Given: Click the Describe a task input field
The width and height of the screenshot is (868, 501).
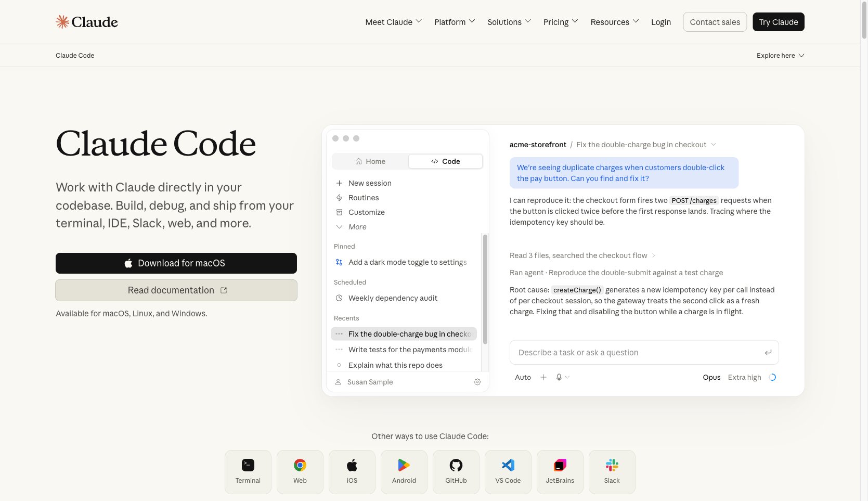Looking at the screenshot, I should point(644,352).
